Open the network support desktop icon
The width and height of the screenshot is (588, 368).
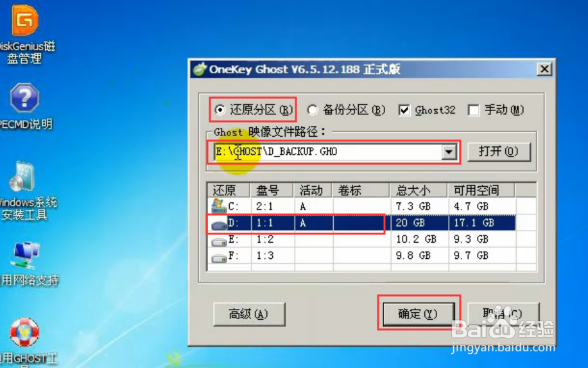(x=26, y=256)
